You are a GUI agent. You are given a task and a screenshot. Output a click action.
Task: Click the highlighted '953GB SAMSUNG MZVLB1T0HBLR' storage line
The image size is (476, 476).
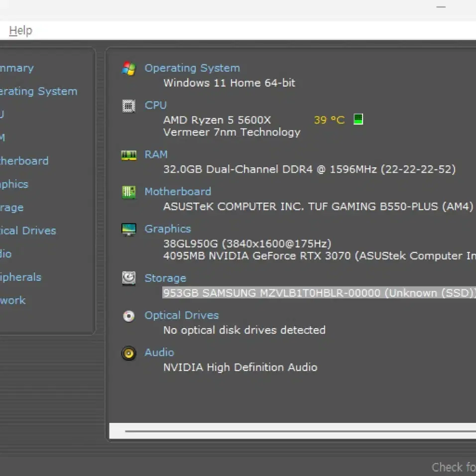[x=319, y=293]
